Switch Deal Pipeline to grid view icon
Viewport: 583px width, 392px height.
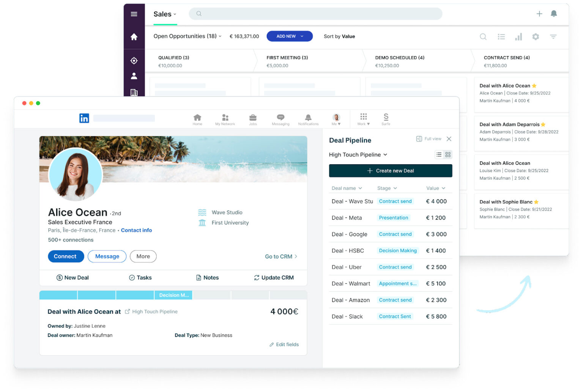click(447, 154)
